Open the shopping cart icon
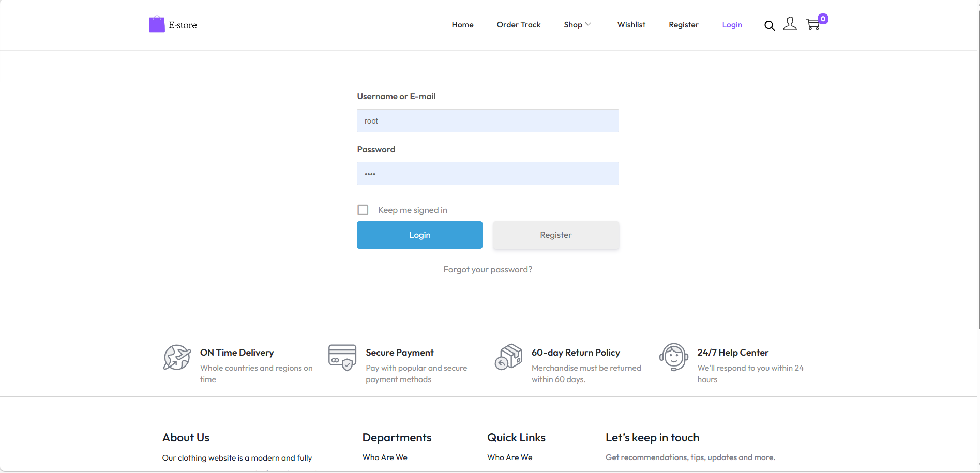 pyautogui.click(x=812, y=24)
